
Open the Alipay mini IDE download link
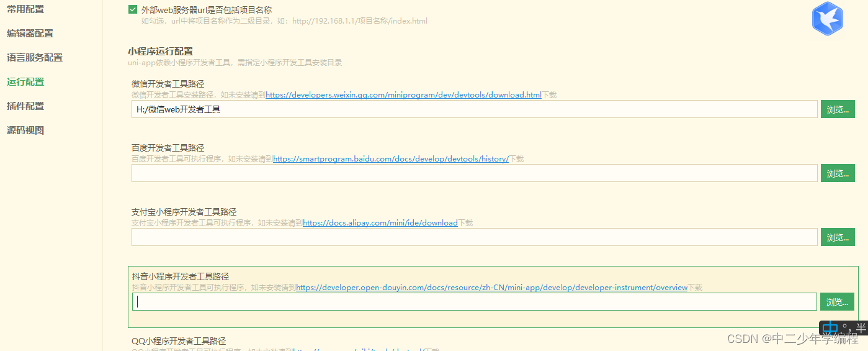pos(380,223)
